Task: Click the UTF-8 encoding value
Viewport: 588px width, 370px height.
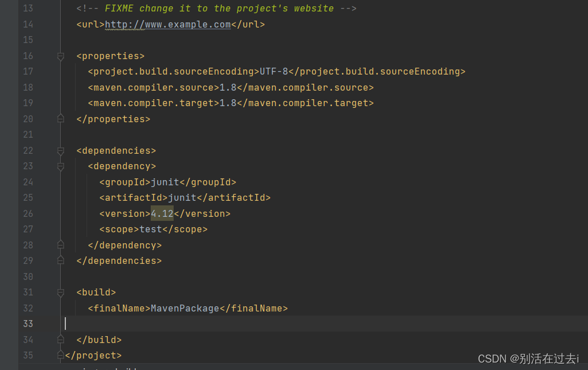Action: tap(273, 72)
